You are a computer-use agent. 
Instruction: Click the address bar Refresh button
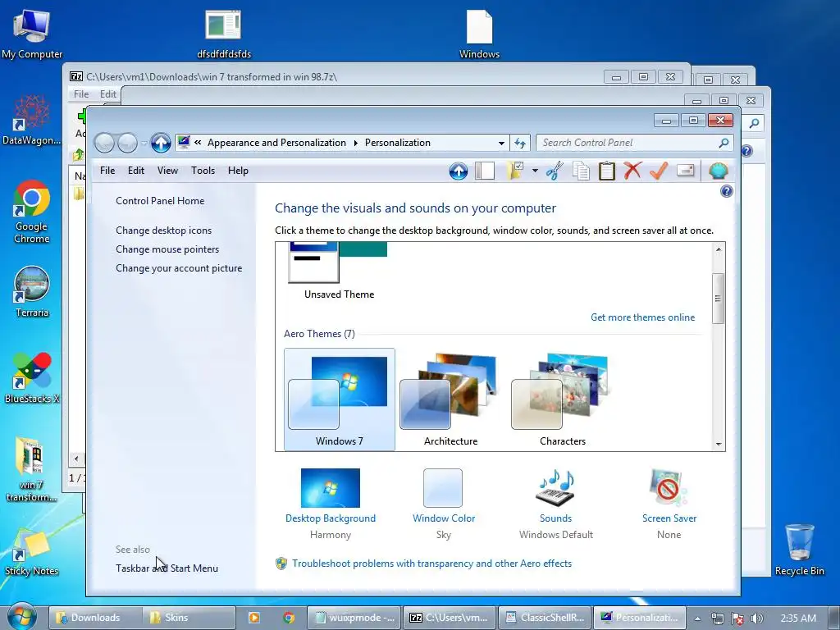click(x=519, y=143)
